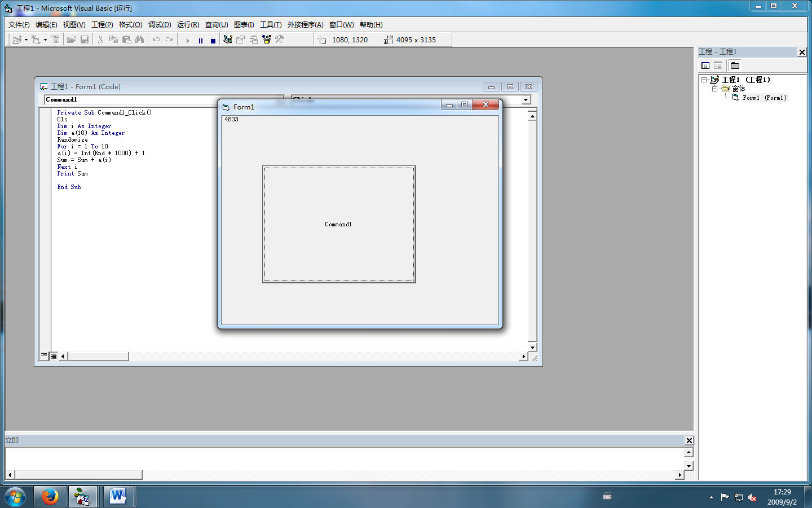Open the 工程(P) menu
The height and width of the screenshot is (508, 812).
[102, 25]
